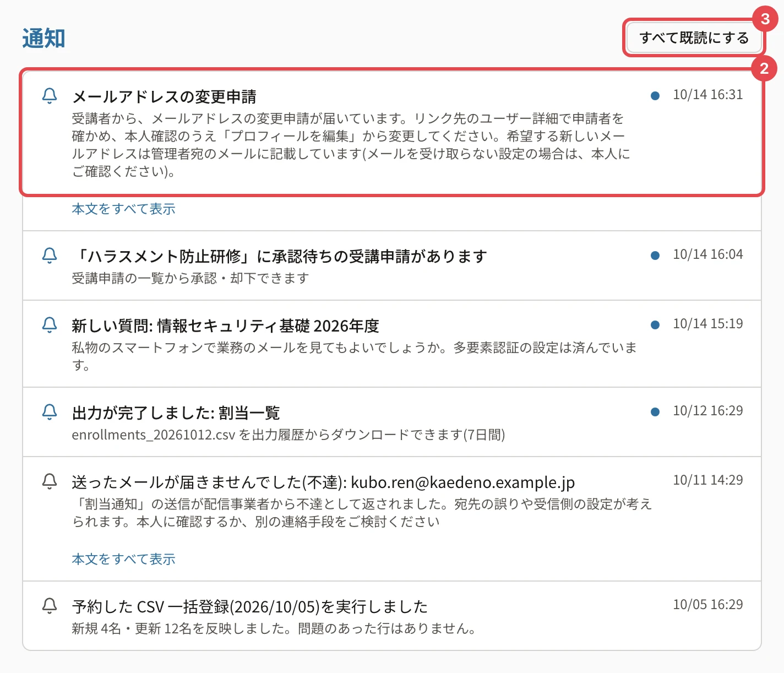
Task: Click timestamp 10/14 16:31
Action: pos(707,95)
